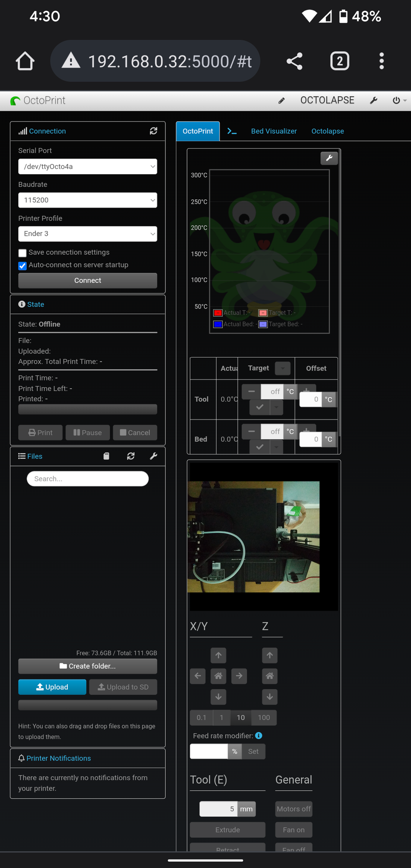
Task: Jog Y axis down arrow
Action: (x=219, y=696)
